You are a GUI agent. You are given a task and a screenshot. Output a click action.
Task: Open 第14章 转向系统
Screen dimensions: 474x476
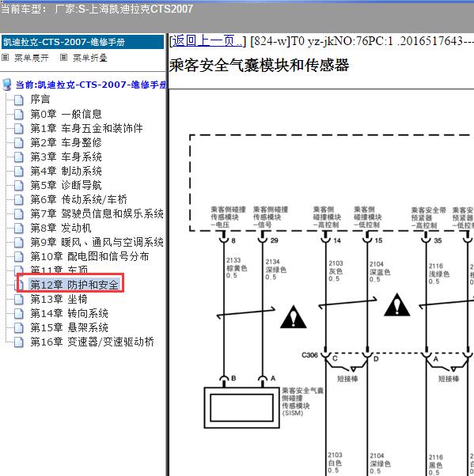tap(70, 313)
